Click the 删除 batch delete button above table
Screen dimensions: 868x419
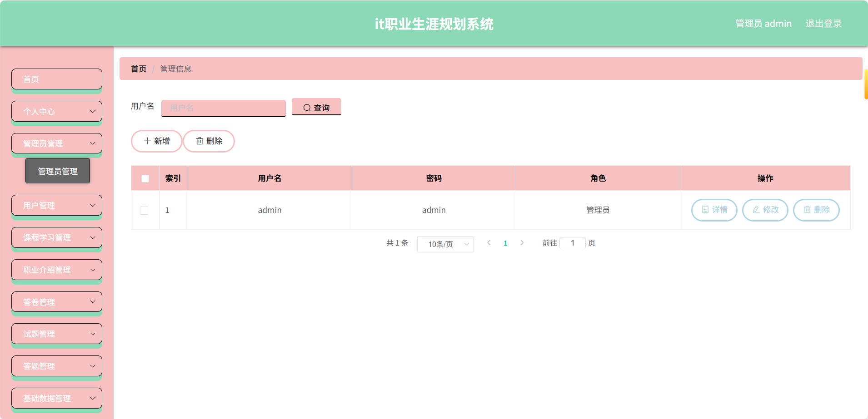(x=209, y=141)
